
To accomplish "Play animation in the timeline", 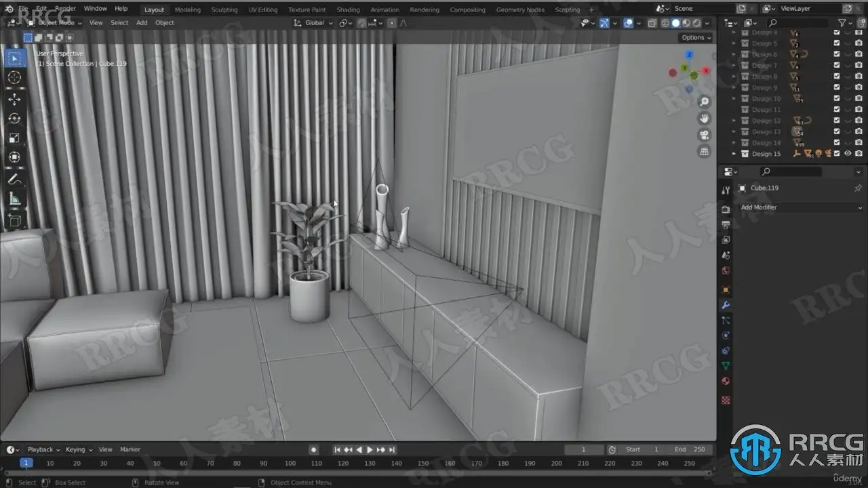I will [370, 449].
